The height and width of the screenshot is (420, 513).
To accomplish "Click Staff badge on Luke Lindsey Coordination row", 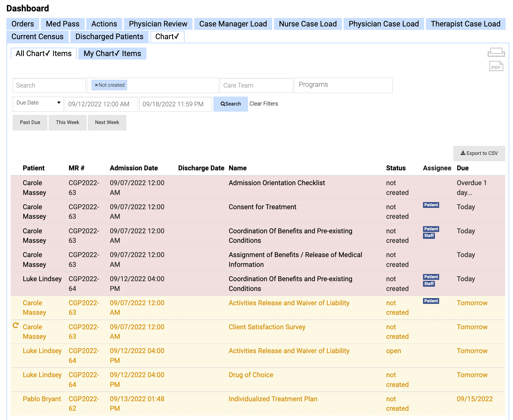I will (x=429, y=284).
